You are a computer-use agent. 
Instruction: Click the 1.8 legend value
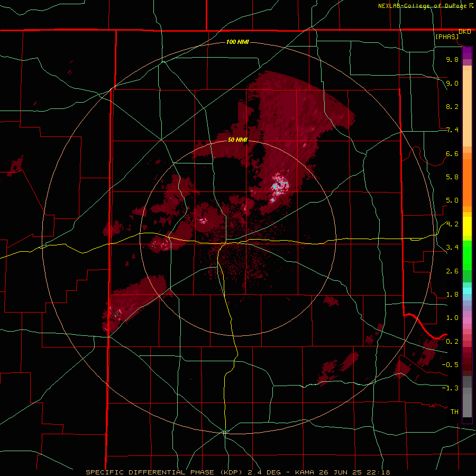pyautogui.click(x=452, y=295)
